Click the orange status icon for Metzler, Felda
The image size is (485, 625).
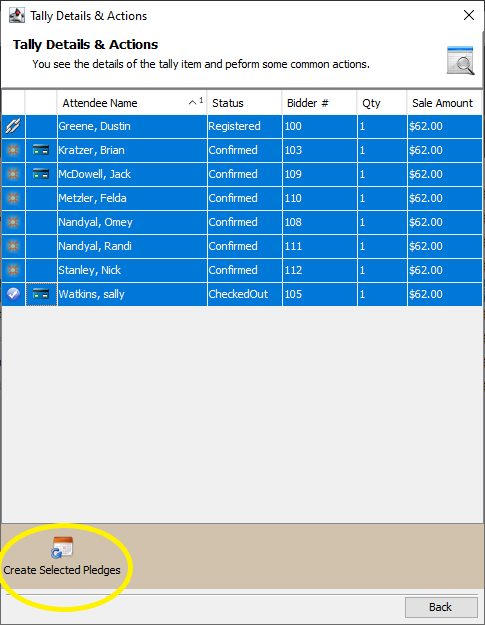(13, 198)
